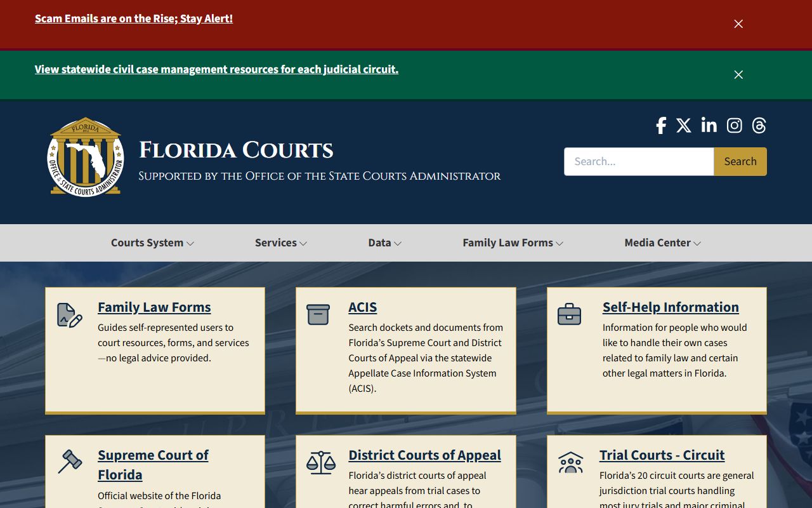The width and height of the screenshot is (812, 508).
Task: Expand the Media Center menu
Action: click(x=662, y=243)
